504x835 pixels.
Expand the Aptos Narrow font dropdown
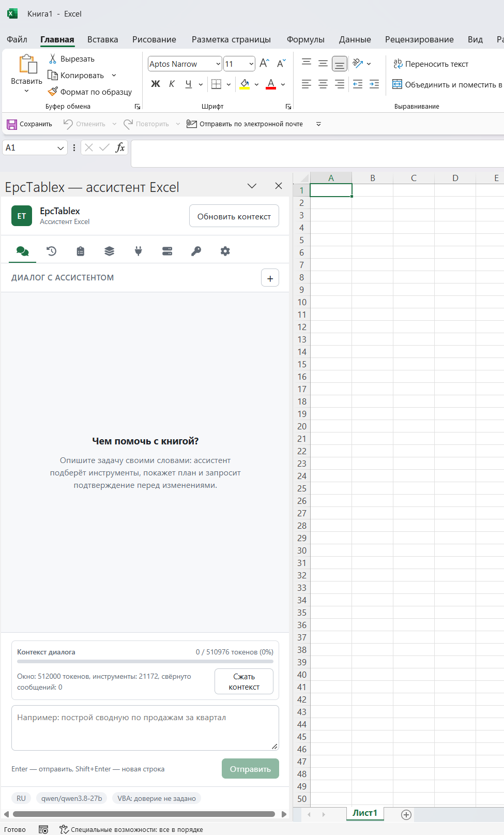click(x=218, y=64)
